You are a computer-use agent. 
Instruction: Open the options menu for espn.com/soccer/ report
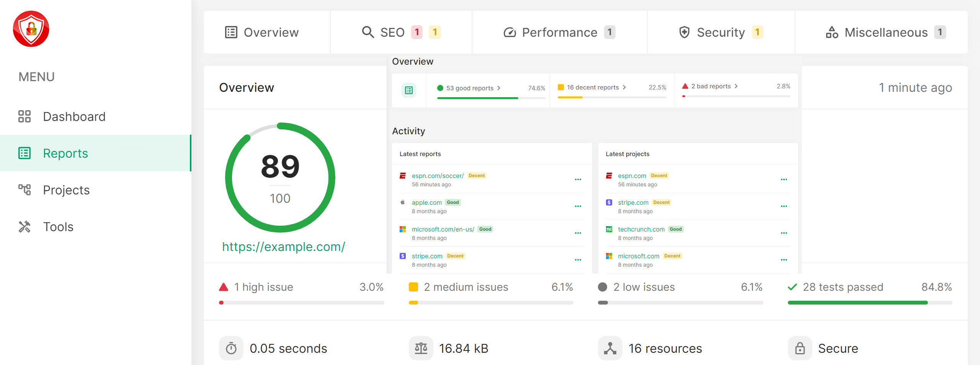[578, 179]
